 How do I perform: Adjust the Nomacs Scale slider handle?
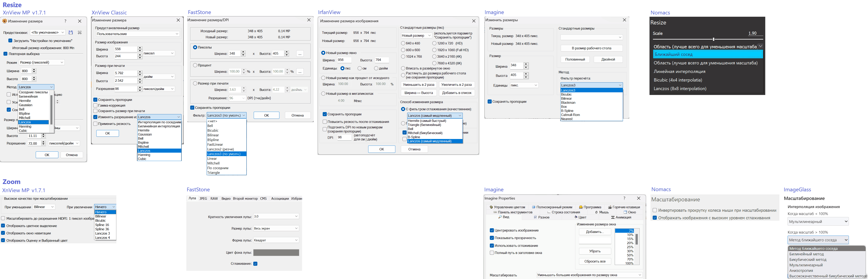point(713,39)
